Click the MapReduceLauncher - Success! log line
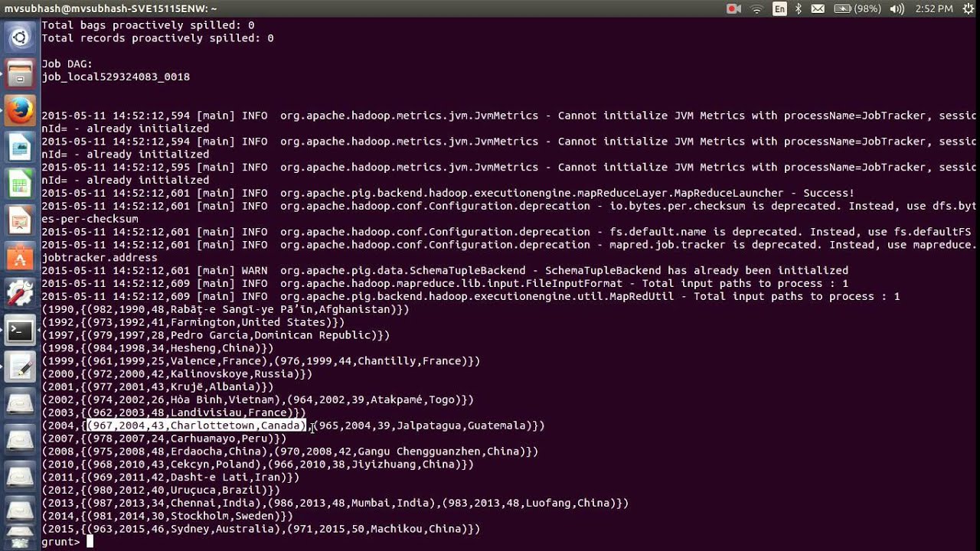This screenshot has width=980, height=551. click(448, 193)
